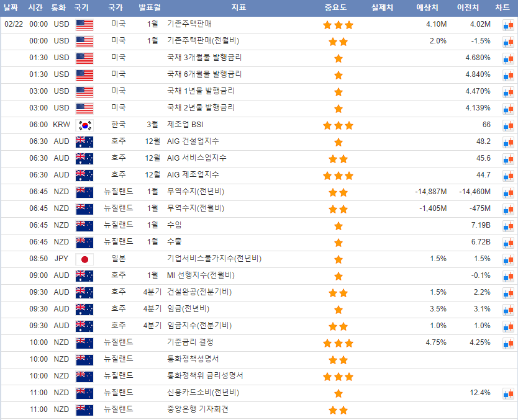Click the 02/22 date cell

pyautogui.click(x=14, y=24)
